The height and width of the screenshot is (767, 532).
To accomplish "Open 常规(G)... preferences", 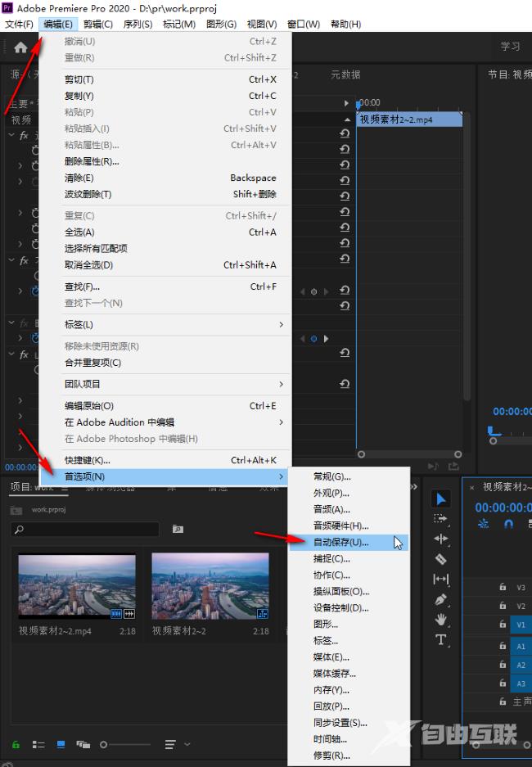I will [x=348, y=476].
